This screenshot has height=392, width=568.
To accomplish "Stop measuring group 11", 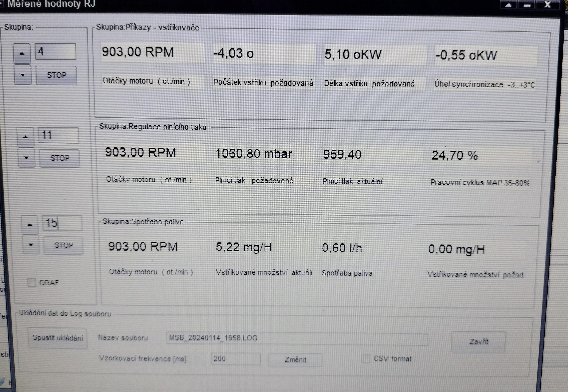I will coord(60,158).
